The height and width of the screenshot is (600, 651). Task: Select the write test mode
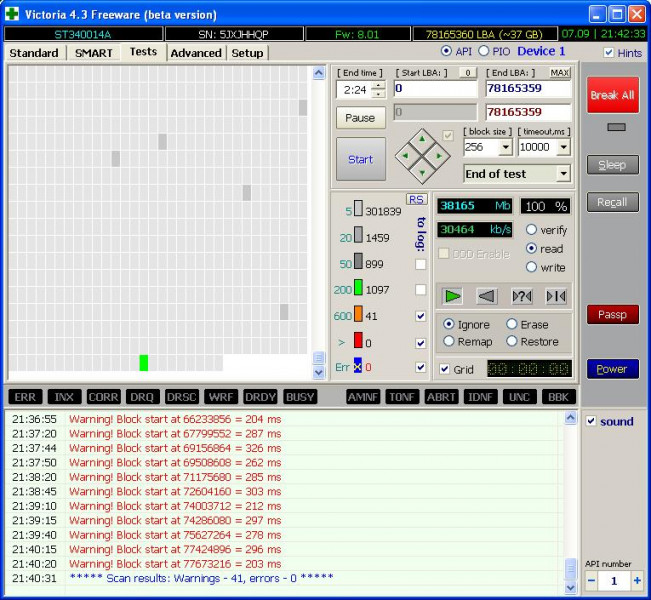click(x=531, y=267)
